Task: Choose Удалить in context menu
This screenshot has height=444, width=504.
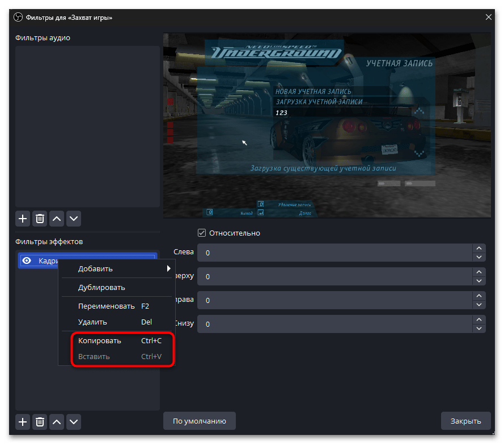Action: [117, 322]
